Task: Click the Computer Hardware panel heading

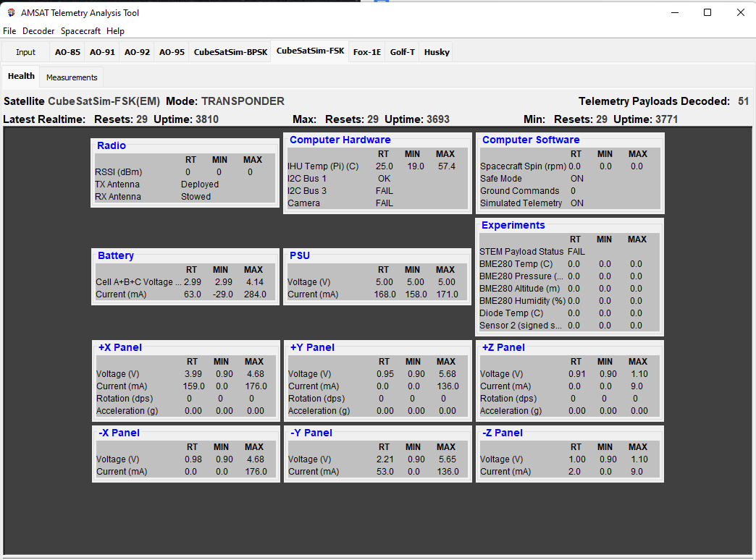Action: [340, 140]
